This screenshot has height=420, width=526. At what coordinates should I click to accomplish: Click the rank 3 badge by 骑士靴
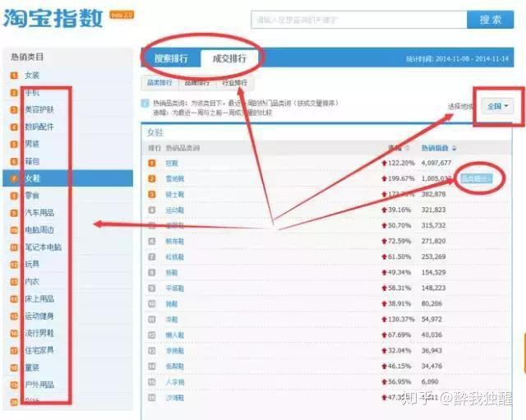pyautogui.click(x=152, y=194)
